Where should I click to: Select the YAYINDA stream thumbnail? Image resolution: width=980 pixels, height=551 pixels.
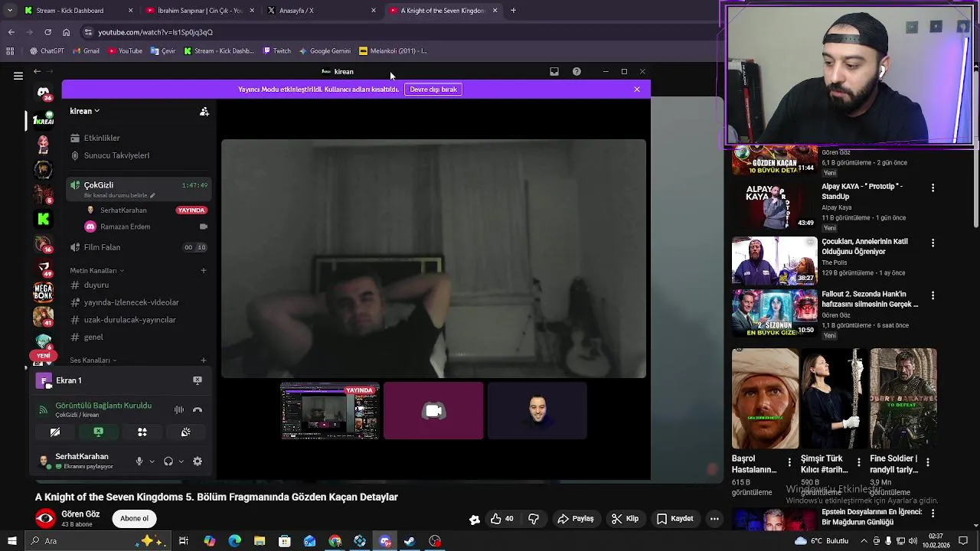coord(330,411)
